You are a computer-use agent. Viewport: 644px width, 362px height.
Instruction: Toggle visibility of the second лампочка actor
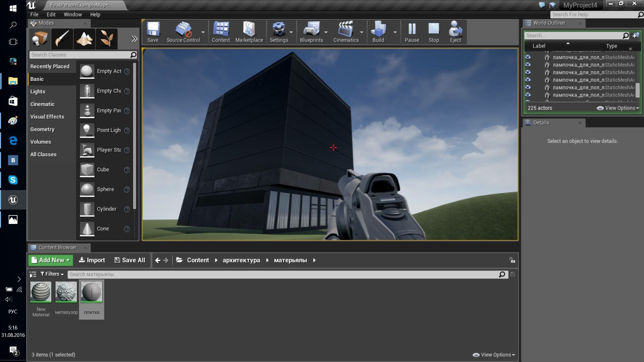(528, 65)
